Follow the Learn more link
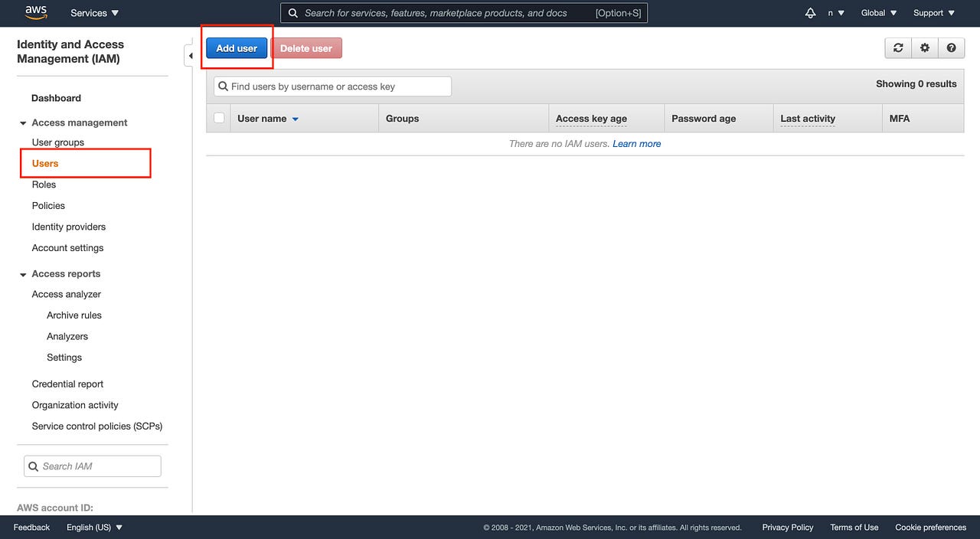Image resolution: width=980 pixels, height=539 pixels. pyautogui.click(x=637, y=144)
